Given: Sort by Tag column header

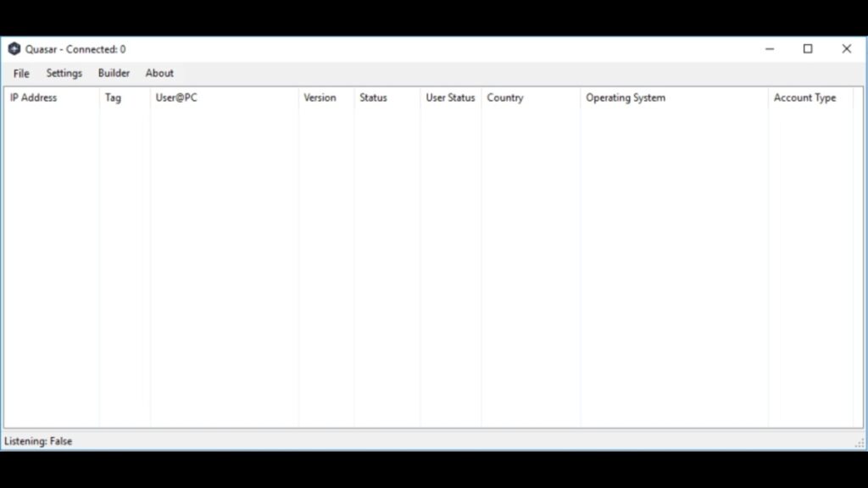Looking at the screenshot, I should click(x=125, y=97).
